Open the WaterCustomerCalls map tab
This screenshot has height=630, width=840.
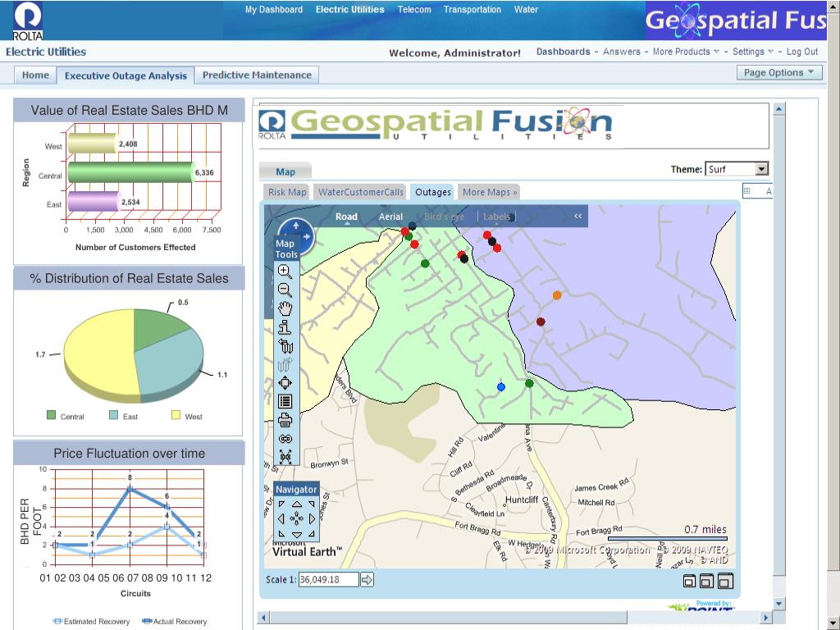pos(361,192)
